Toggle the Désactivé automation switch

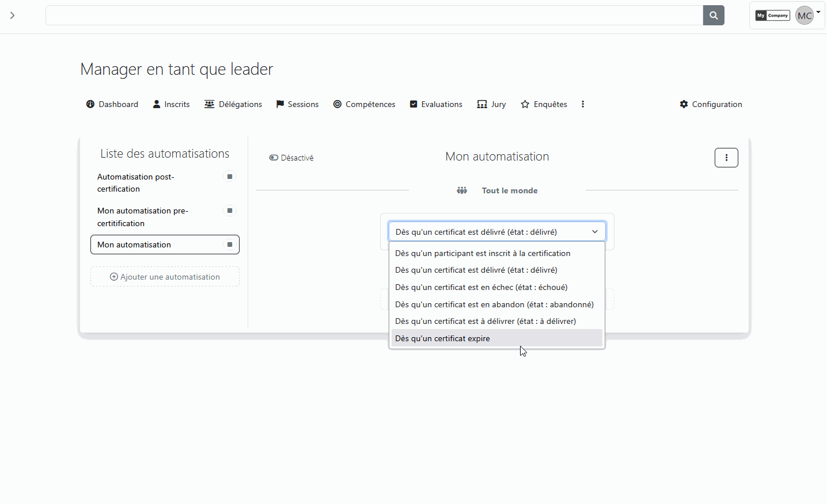pos(274,158)
